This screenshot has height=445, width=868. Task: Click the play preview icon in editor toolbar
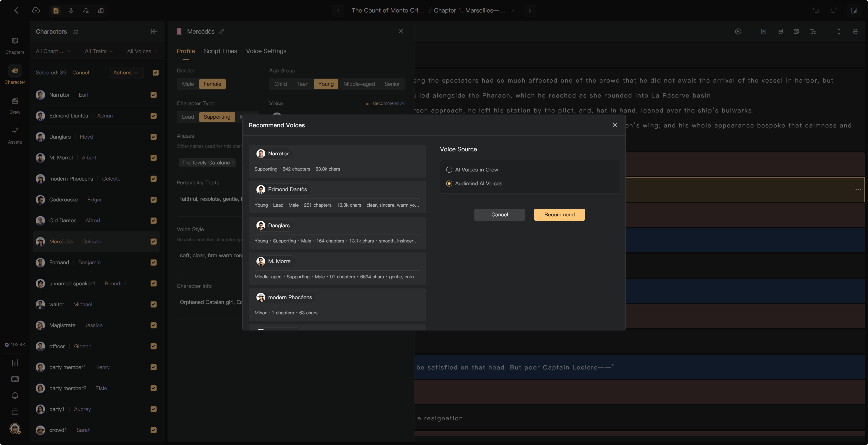[x=738, y=31]
